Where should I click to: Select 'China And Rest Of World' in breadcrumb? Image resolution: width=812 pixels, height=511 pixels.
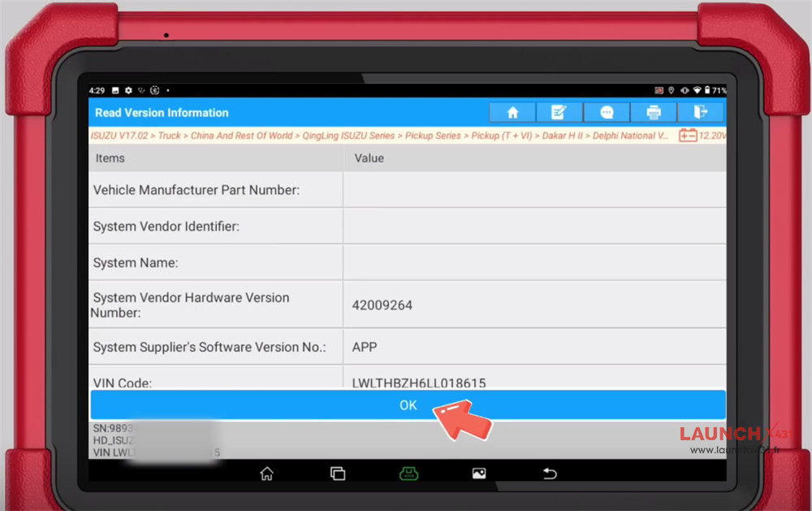(x=242, y=136)
